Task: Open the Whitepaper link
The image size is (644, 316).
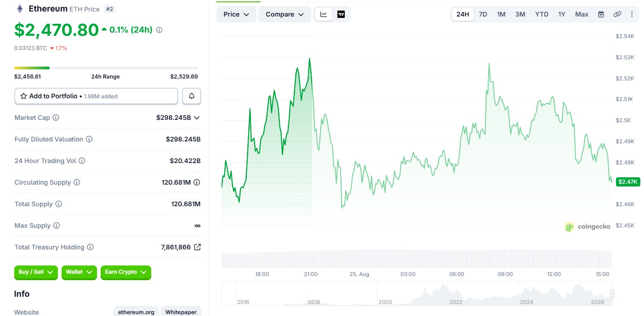Action: click(181, 312)
